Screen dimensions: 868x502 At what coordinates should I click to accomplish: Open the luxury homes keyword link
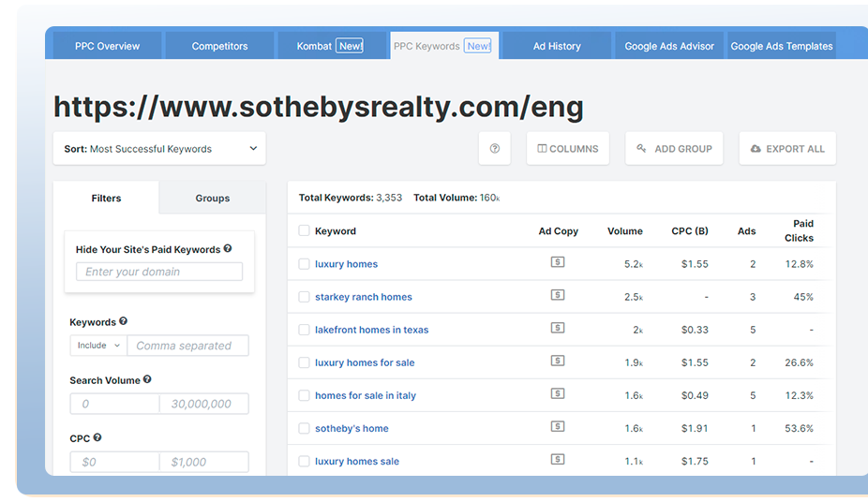pos(347,264)
